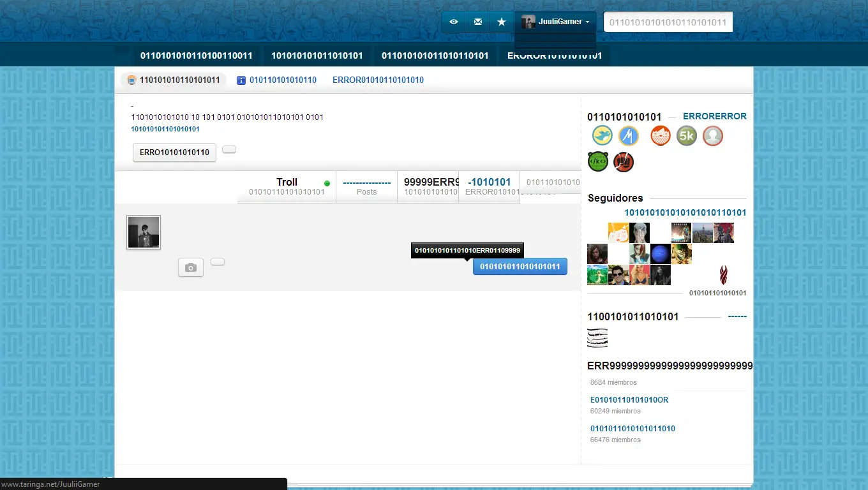868x490 pixels.
Task: Open the star favorites icon
Action: [x=502, y=22]
